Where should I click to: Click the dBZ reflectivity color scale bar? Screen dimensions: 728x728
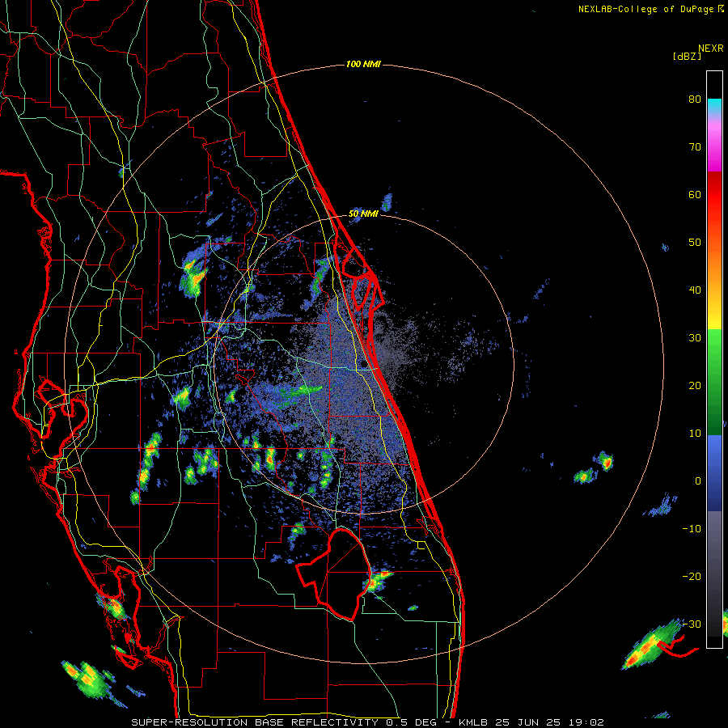(x=714, y=359)
